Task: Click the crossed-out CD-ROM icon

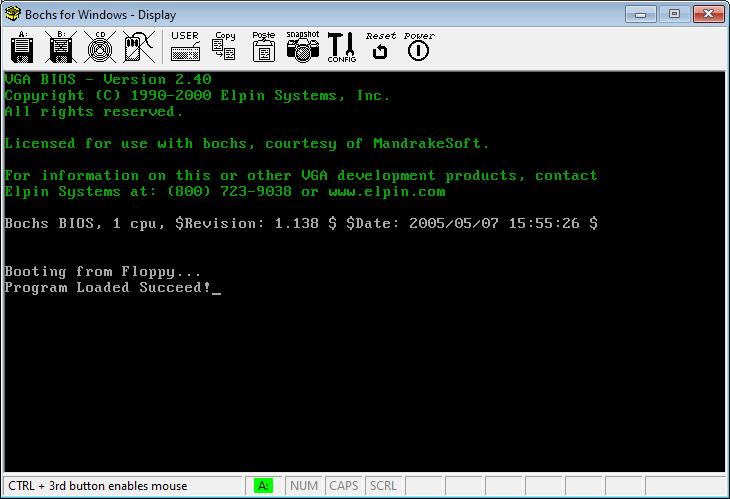Action: (100, 47)
